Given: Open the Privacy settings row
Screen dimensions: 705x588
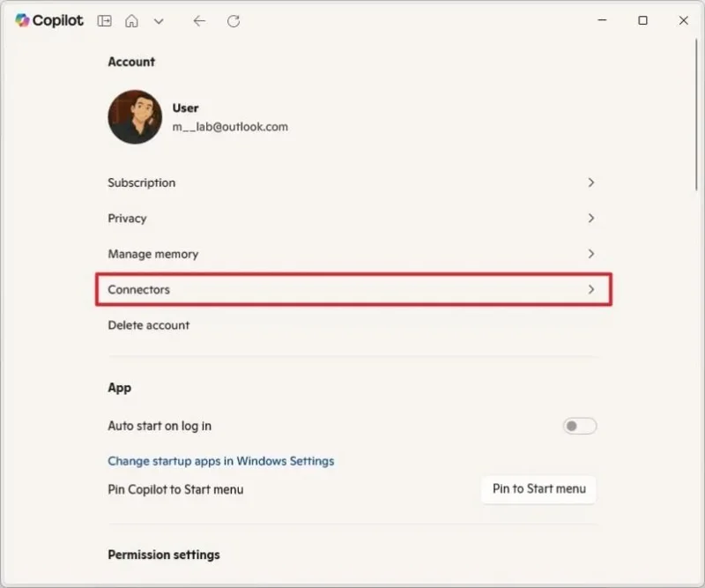Looking at the screenshot, I should pos(353,219).
